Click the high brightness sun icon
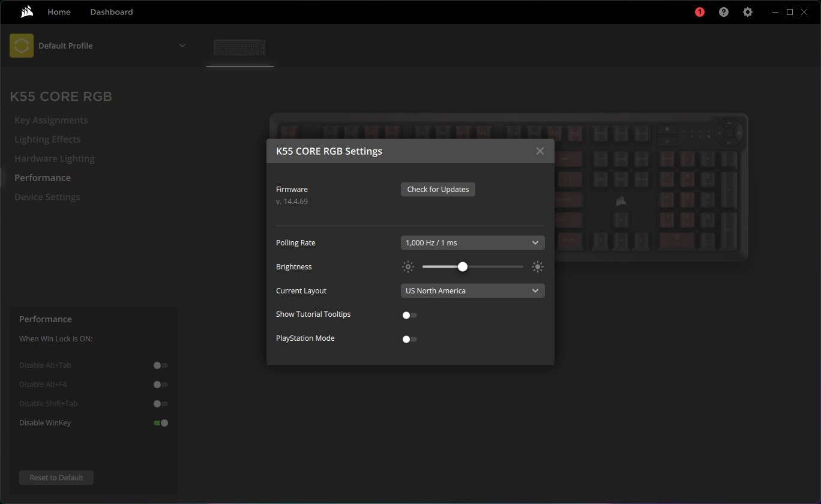Screen dimensions: 821x504 click(x=538, y=267)
